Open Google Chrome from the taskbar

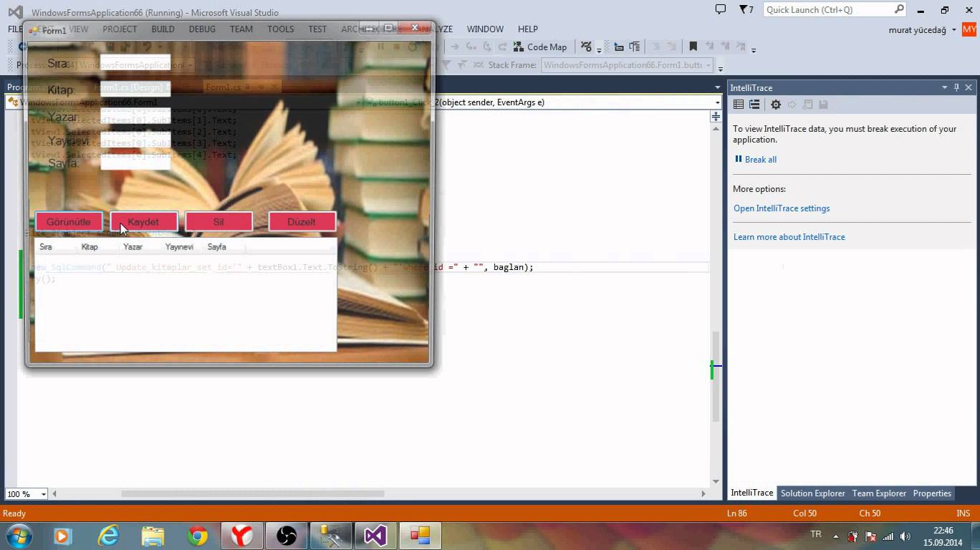pos(198,536)
